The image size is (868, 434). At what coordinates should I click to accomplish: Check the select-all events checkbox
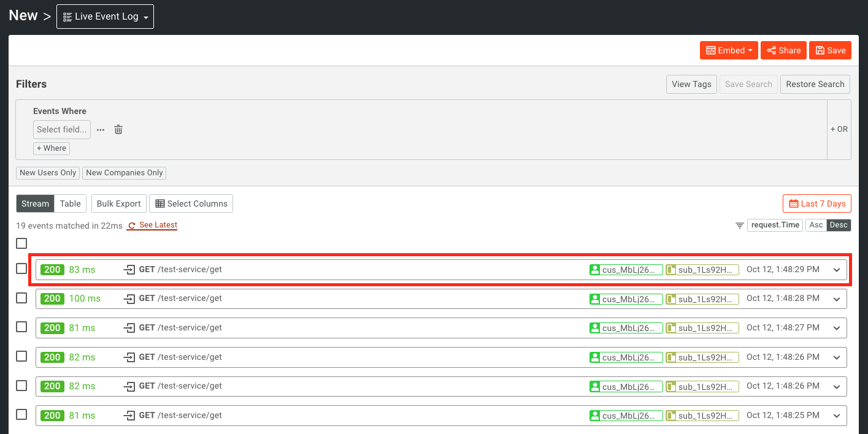(x=21, y=243)
